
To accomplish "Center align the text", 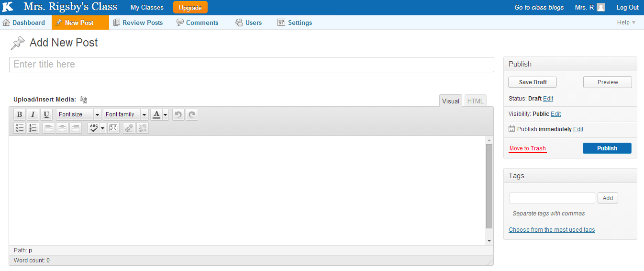I will coord(62,128).
